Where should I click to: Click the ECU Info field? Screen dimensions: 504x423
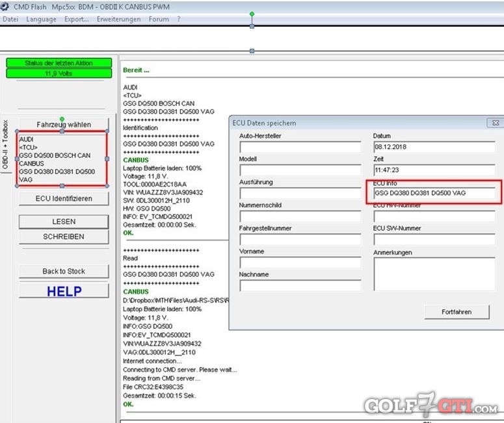click(x=434, y=193)
